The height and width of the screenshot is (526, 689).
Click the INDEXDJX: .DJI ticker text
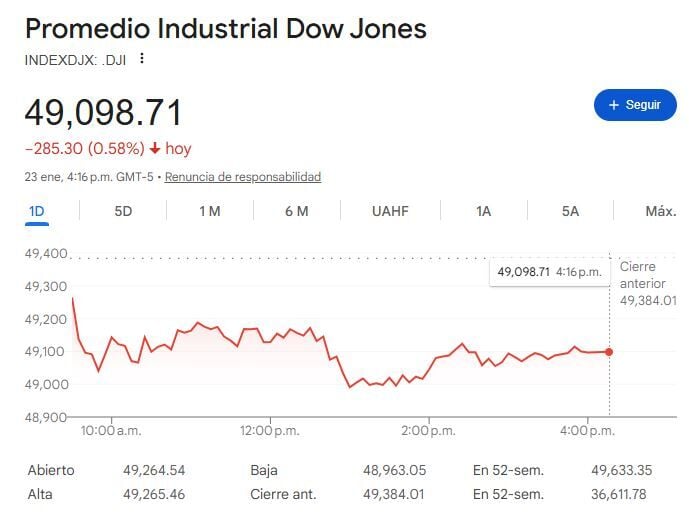75,59
